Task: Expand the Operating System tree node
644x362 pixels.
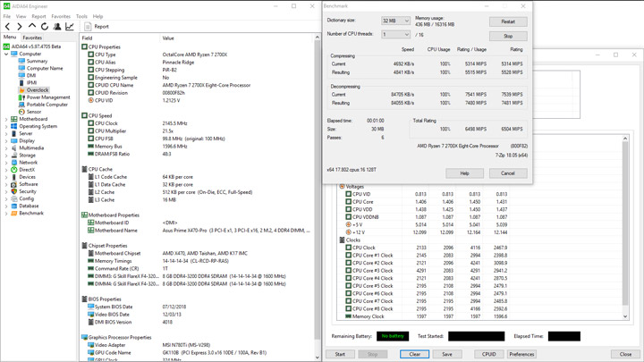Action: click(x=6, y=126)
